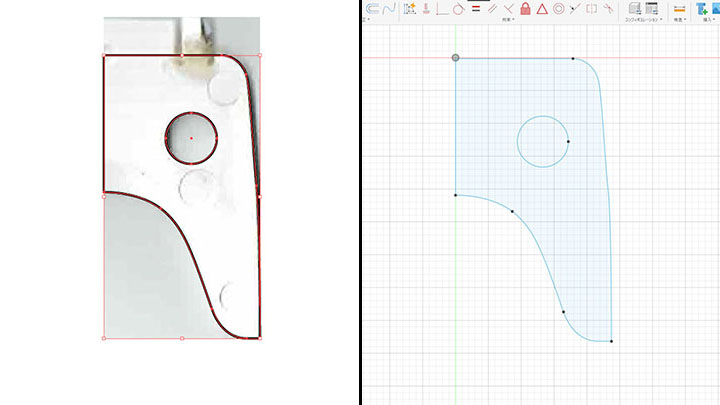Viewport: 720px width, 405px height.
Task: Open the 挿入 insert menu
Action: (708, 19)
